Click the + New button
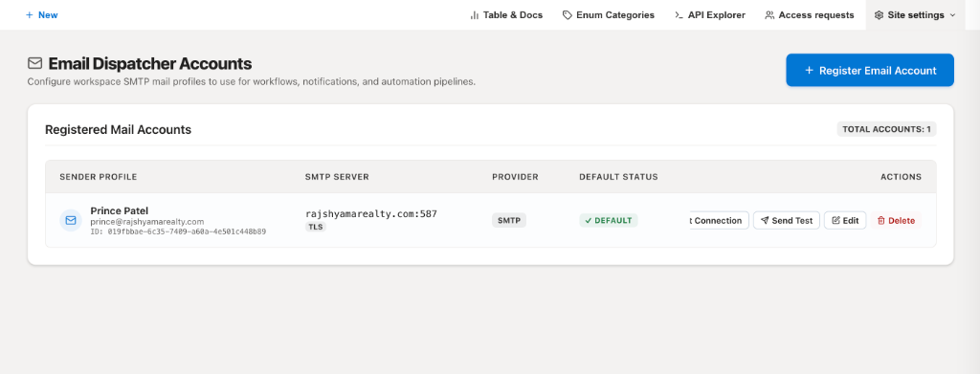Screen dimensions: 980x374 pyautogui.click(x=41, y=15)
